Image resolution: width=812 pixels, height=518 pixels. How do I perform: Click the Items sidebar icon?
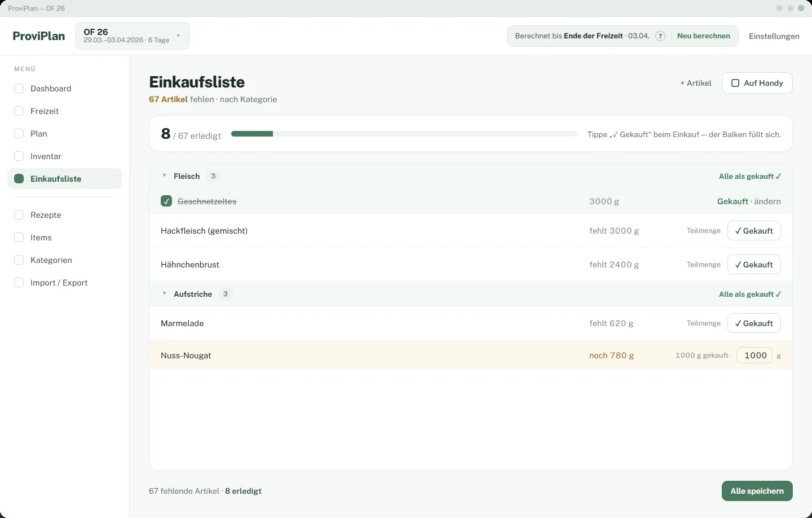click(x=19, y=238)
